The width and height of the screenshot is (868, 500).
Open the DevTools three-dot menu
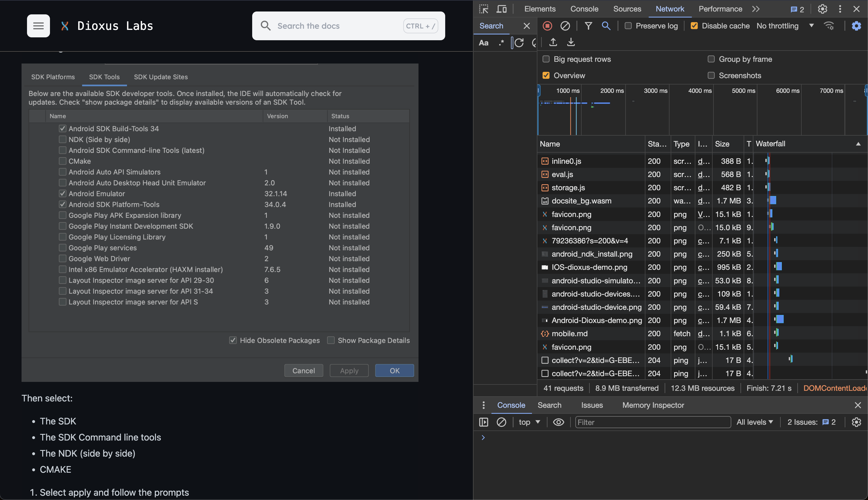click(x=840, y=9)
